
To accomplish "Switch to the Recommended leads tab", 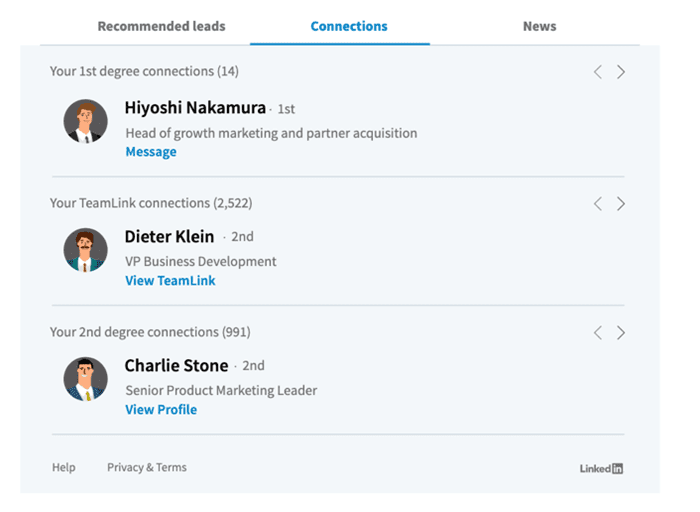I will pyautogui.click(x=161, y=26).
